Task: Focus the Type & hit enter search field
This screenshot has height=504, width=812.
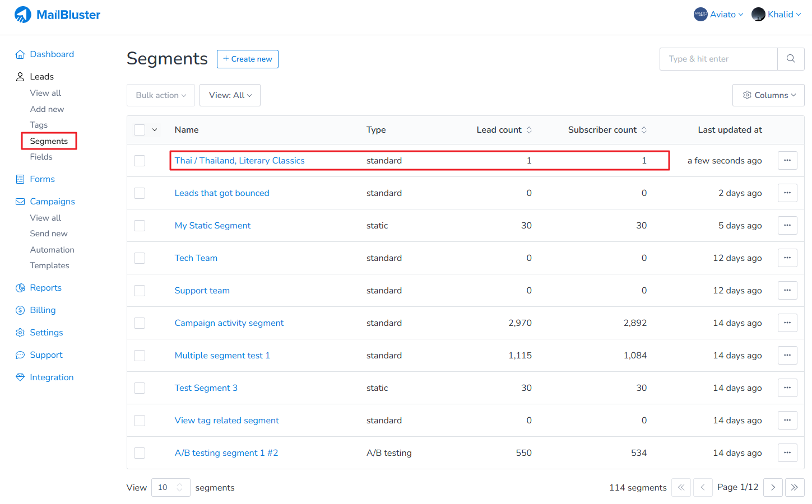Action: point(718,59)
